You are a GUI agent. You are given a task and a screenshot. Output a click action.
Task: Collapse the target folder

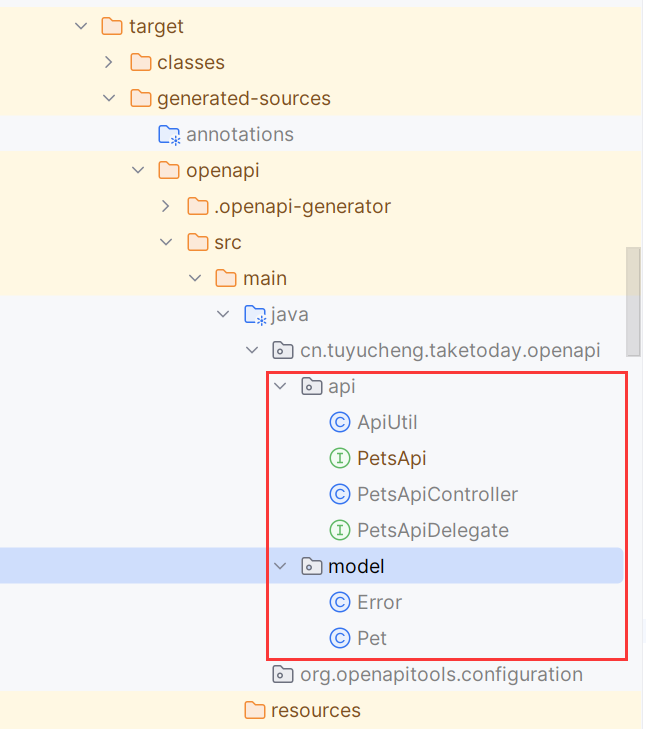(81, 26)
